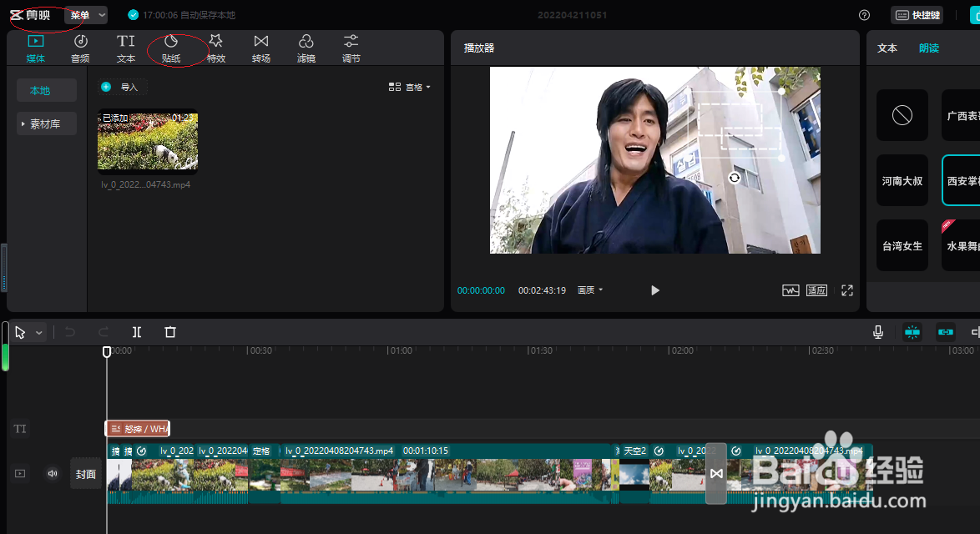Open the 转场 transitions panel
Image resolution: width=980 pixels, height=534 pixels.
260,48
